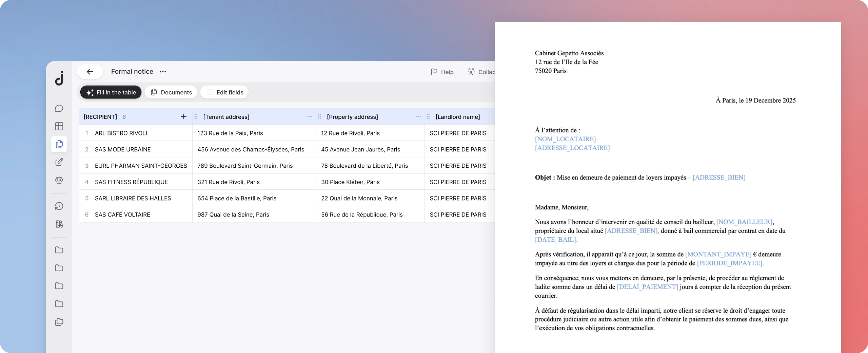Open the library books icon in the sidebar

[59, 224]
